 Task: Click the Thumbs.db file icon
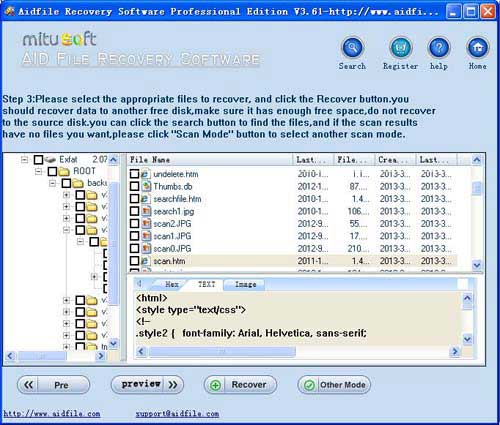146,186
